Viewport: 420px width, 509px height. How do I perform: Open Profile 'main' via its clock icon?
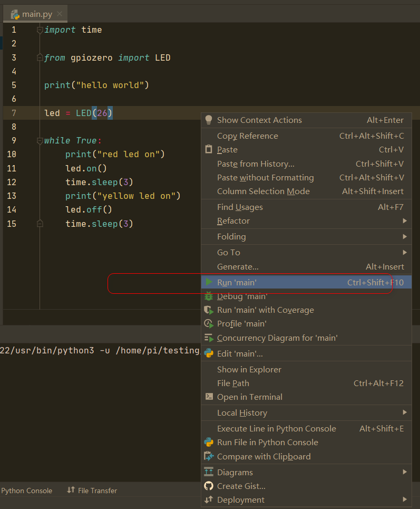209,323
